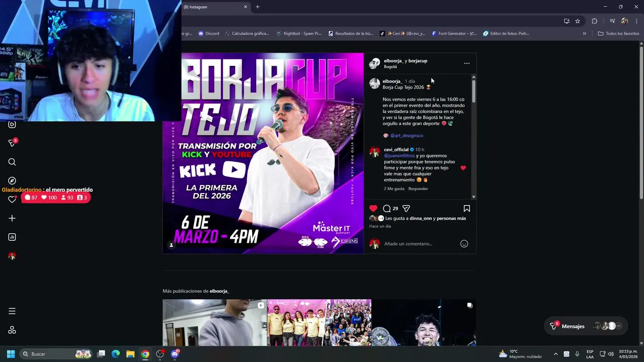This screenshot has width=644, height=362.
Task: Click the install app icon in address bar
Action: click(567, 21)
